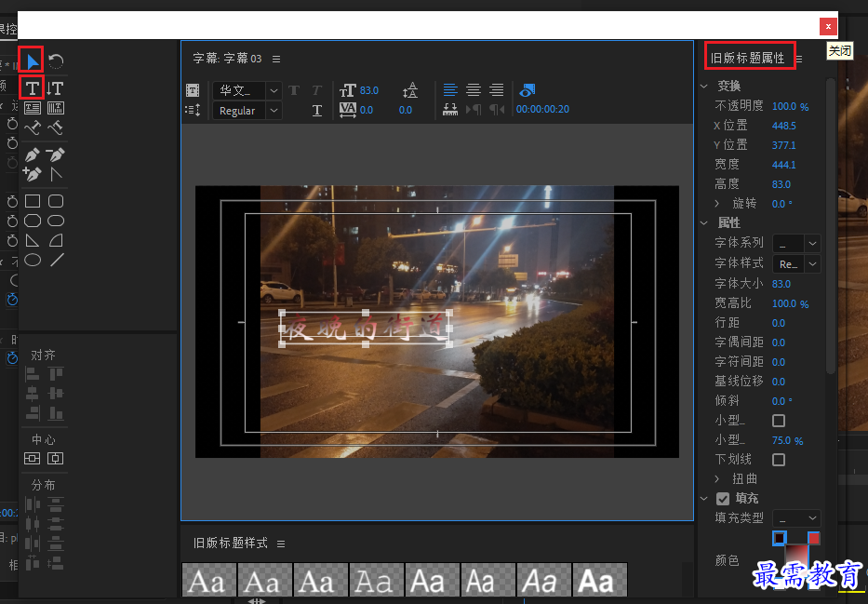Open the 填充类型 dropdown
This screenshot has width=868, height=604.
(x=796, y=518)
